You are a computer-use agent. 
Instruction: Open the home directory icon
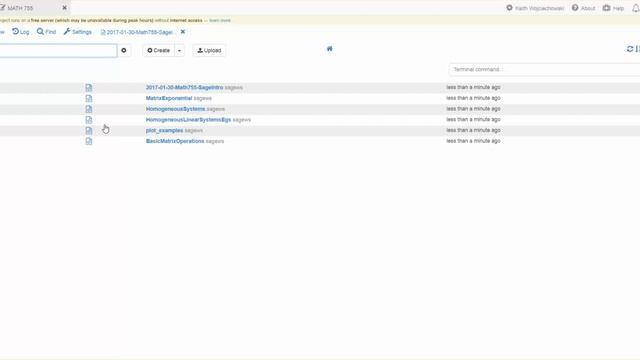(x=329, y=49)
